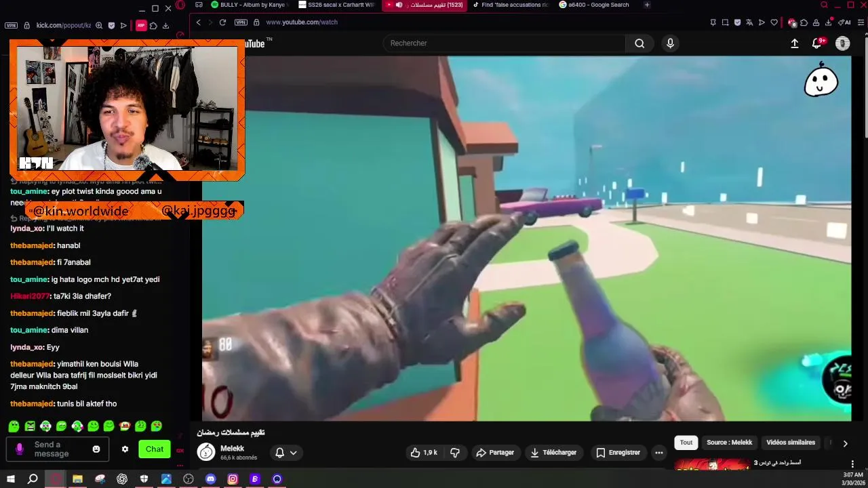
Task: Click the Télécharger download button
Action: coord(553,453)
